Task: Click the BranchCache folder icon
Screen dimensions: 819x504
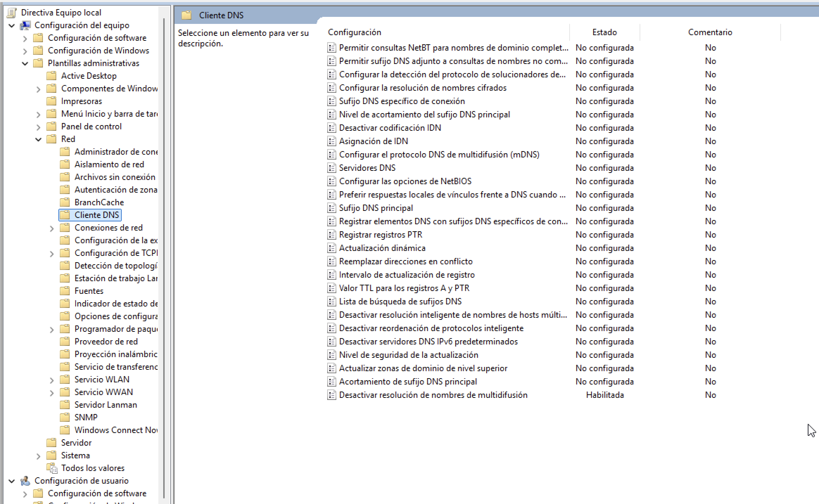Action: [65, 202]
